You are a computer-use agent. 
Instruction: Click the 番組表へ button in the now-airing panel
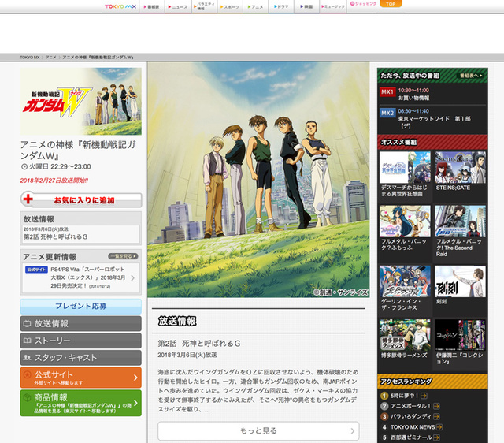(x=471, y=76)
